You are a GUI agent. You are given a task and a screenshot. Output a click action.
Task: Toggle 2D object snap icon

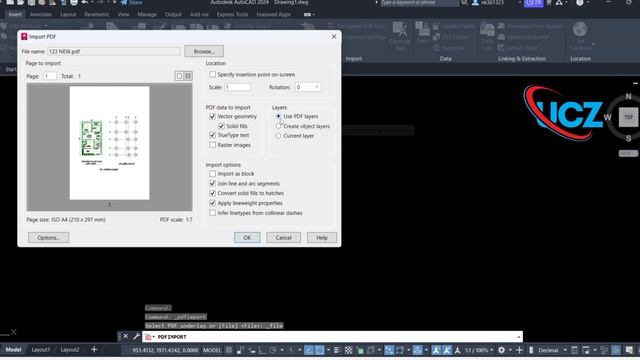point(320,350)
